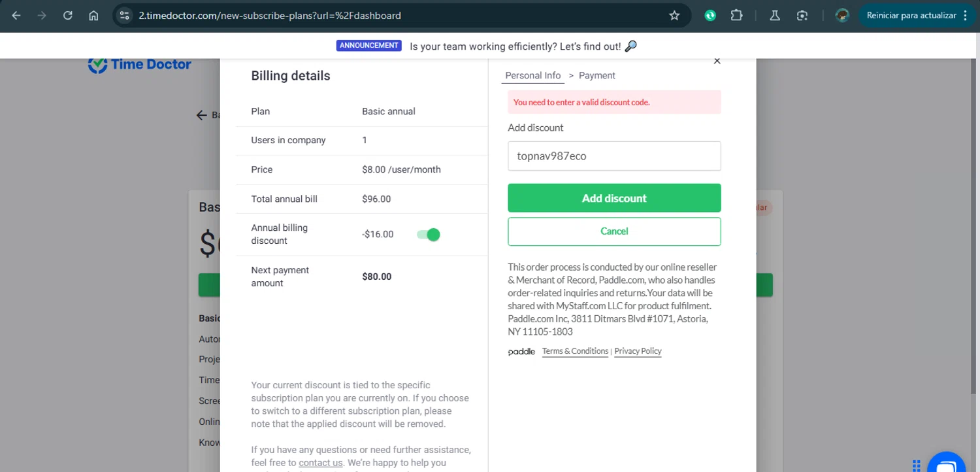Cancel adding the discount
The width and height of the screenshot is (980, 472).
point(614,231)
